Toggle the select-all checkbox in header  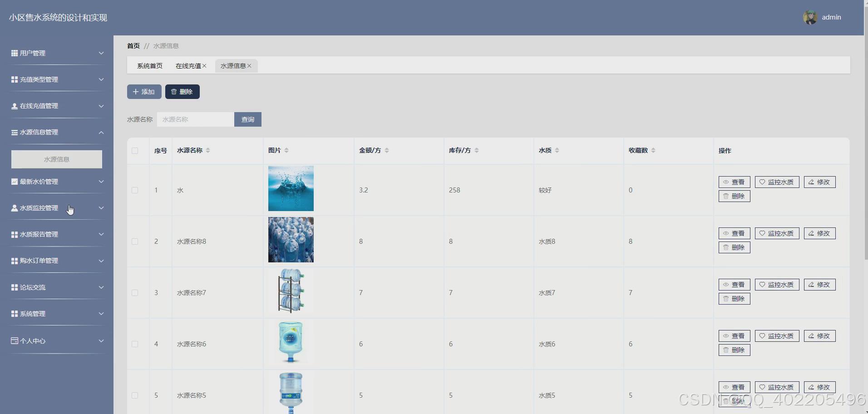(135, 151)
